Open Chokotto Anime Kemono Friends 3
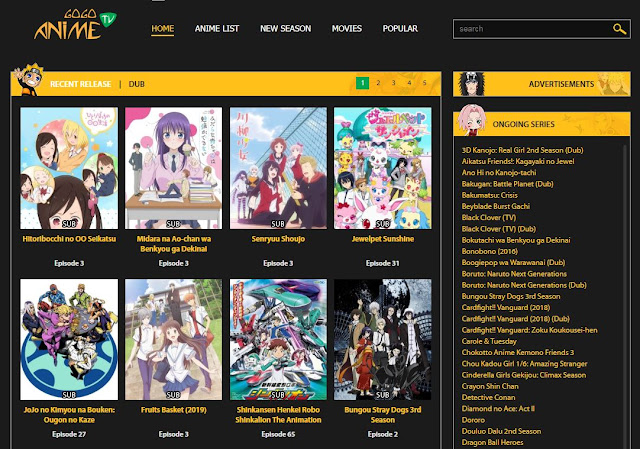Viewport: 640px width, 449px height. pos(518,352)
